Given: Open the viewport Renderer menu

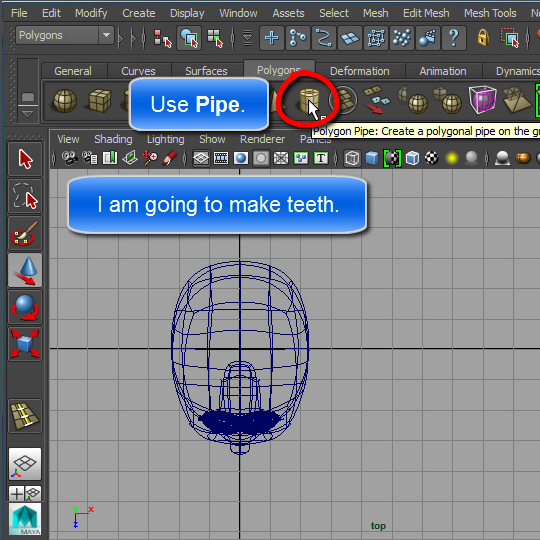Looking at the screenshot, I should (262, 139).
